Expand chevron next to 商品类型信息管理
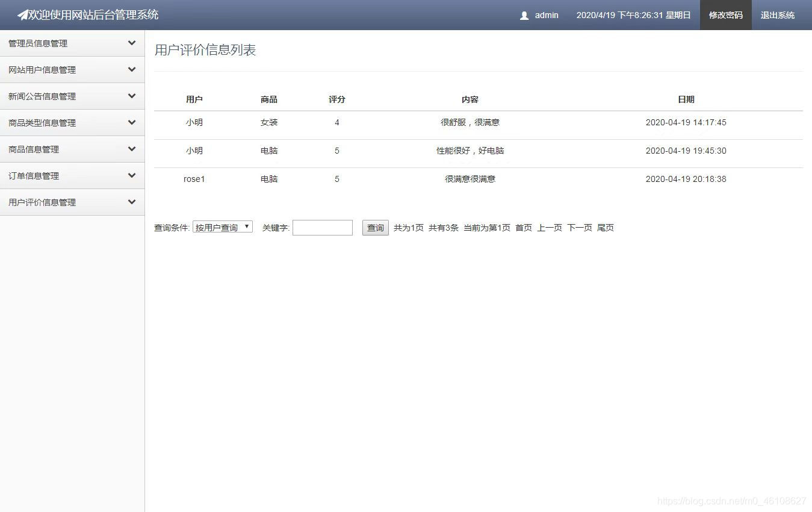Image resolution: width=812 pixels, height=512 pixels. (132, 122)
